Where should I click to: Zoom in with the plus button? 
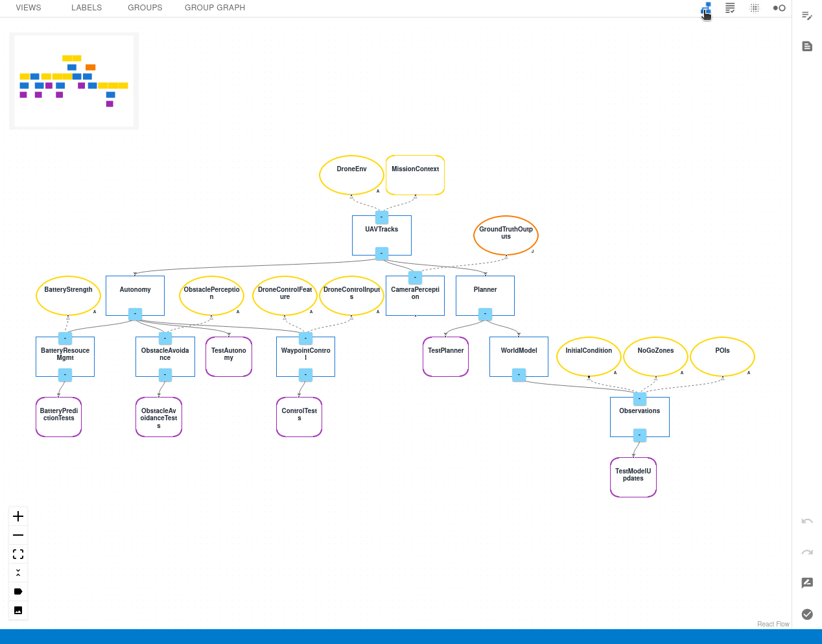pyautogui.click(x=18, y=516)
